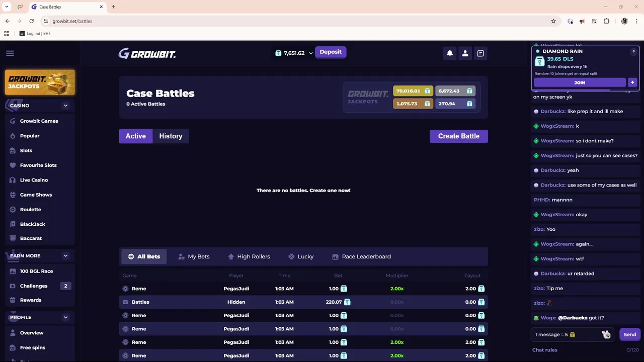
Task: Collapse the EARN MORE section
Action: tap(65, 256)
